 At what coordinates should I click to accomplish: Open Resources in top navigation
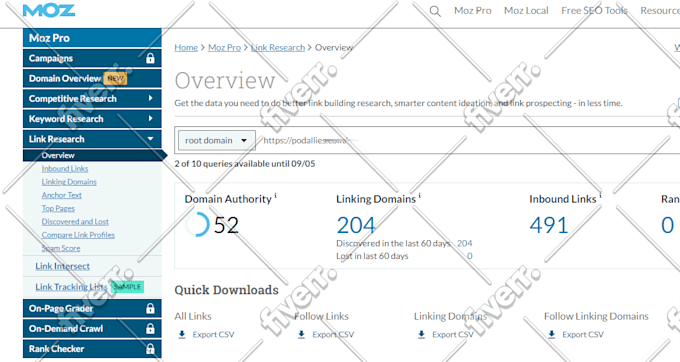pos(660,10)
